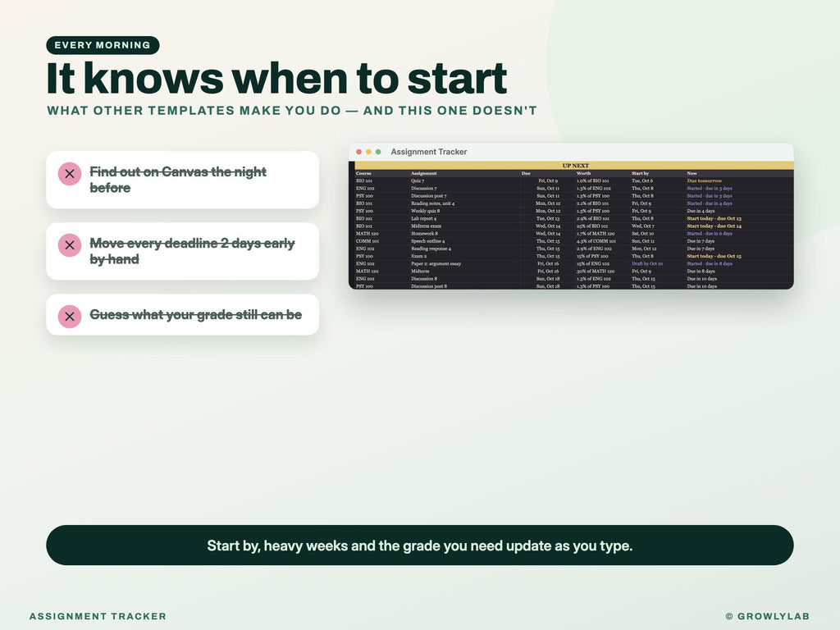Click the "Start today - due Oct 15" status
Screen dimensions: 840x630
click(714, 256)
